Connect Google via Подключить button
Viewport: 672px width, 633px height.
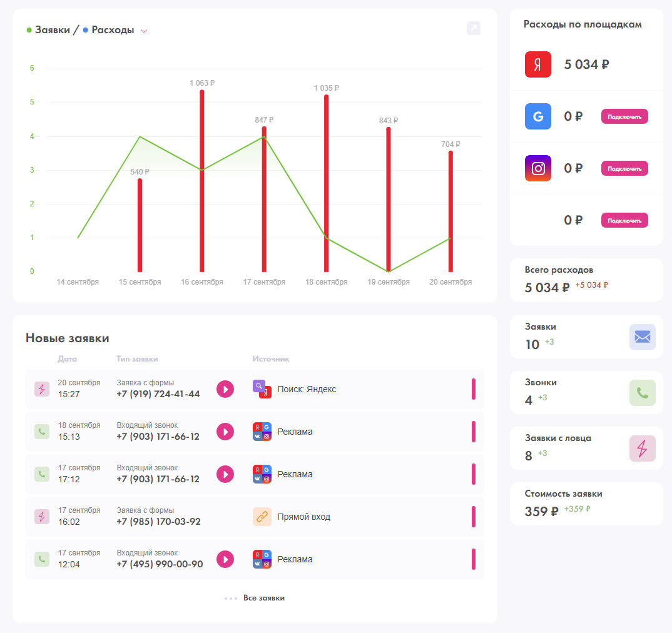[x=624, y=116]
